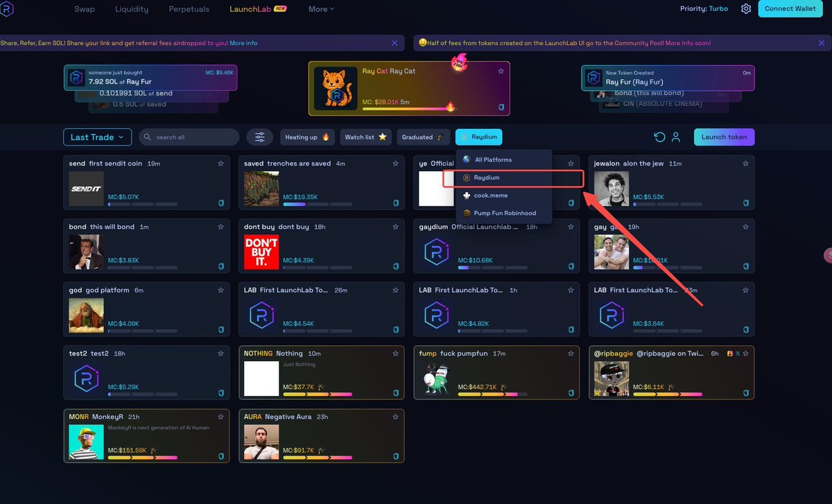Star the jewalon token card
The width and height of the screenshot is (832, 504).
pos(745,164)
